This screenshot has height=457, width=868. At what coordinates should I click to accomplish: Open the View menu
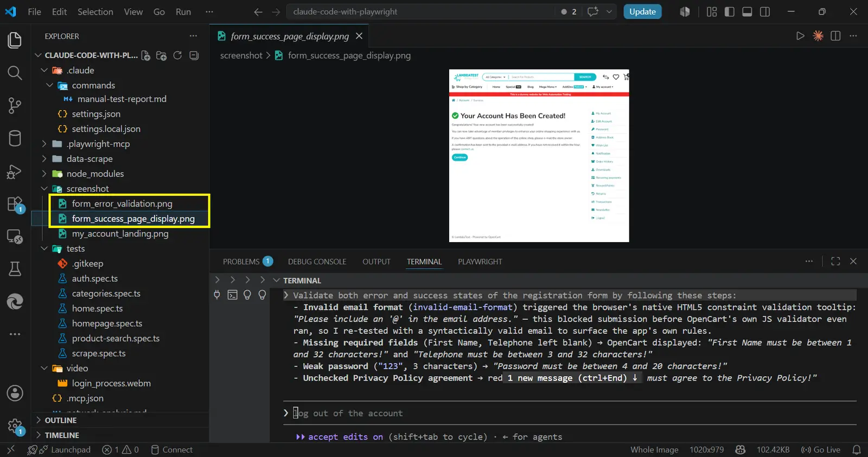click(133, 12)
